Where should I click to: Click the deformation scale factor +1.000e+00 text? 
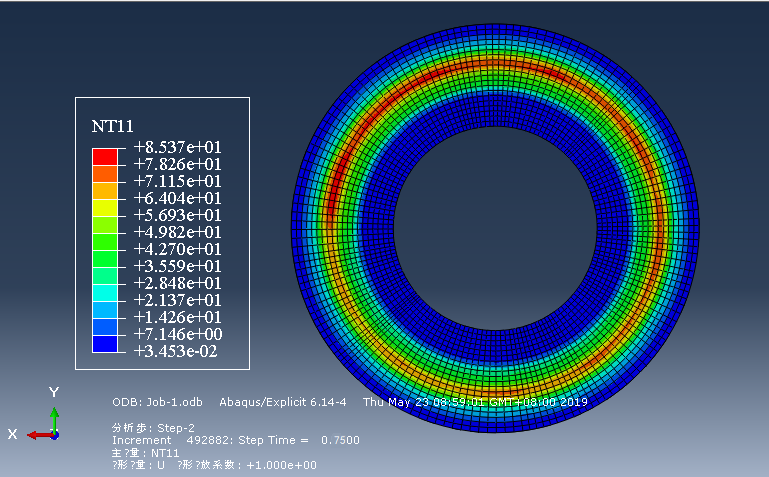click(x=282, y=465)
